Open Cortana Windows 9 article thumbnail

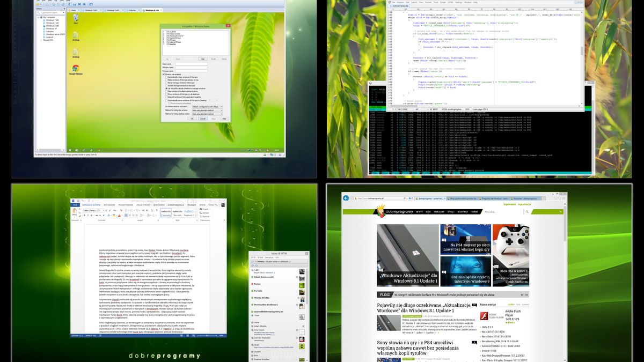(x=465, y=271)
